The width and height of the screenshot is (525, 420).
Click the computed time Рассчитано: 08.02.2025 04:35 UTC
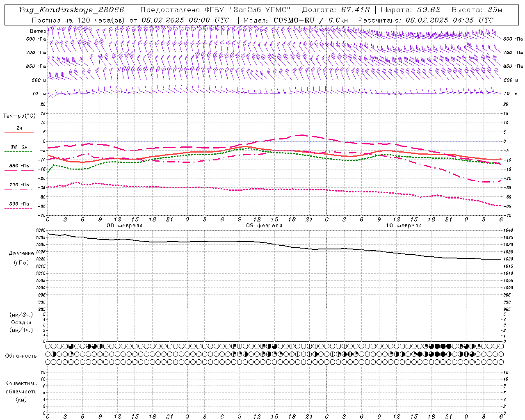[x=426, y=20]
